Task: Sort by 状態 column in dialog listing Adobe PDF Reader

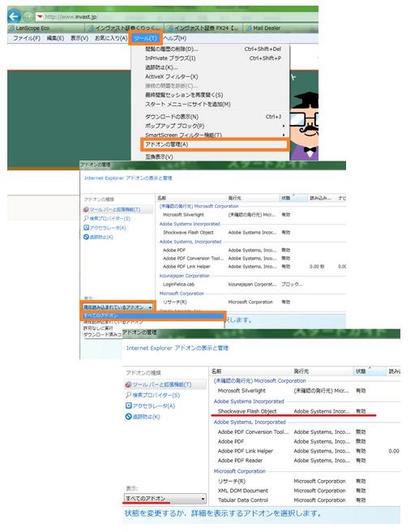Action: [370, 371]
